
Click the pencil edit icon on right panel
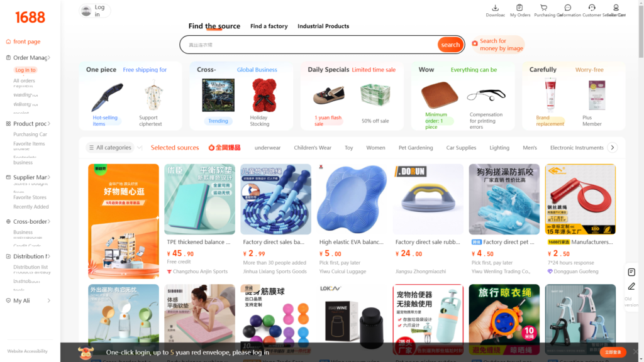click(x=631, y=287)
